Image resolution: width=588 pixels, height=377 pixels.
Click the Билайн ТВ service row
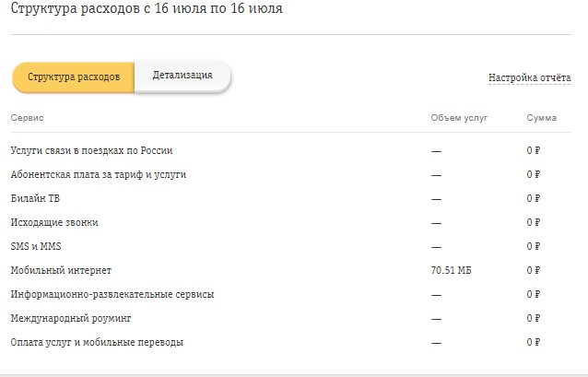click(x=291, y=198)
